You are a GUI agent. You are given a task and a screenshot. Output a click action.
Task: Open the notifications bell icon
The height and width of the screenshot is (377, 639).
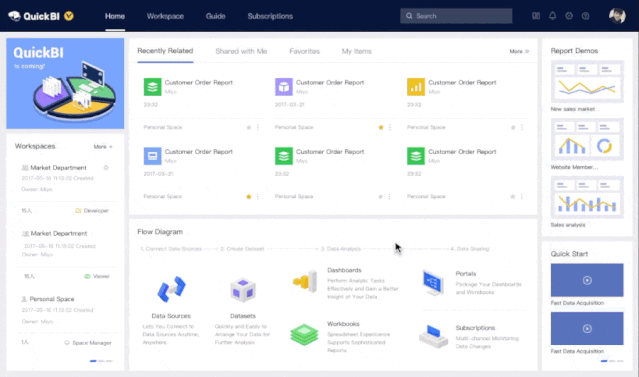[552, 16]
